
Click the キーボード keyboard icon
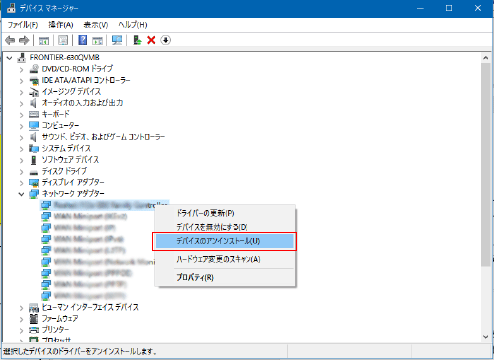[x=34, y=114]
